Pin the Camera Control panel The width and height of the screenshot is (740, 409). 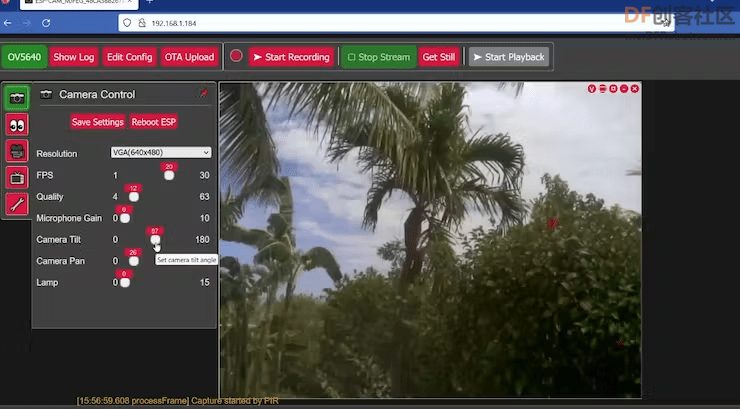[204, 93]
